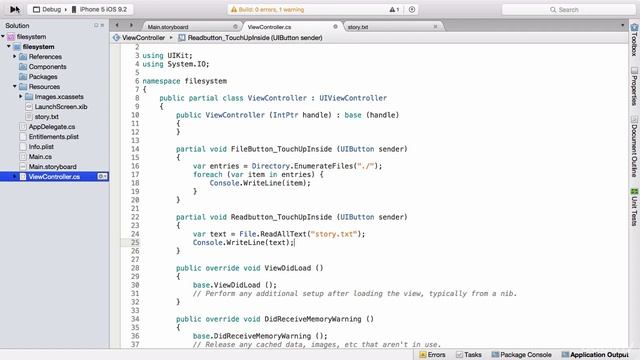Select the filesystem solution icon
Viewport: 640px width, 360px height.
11,37
